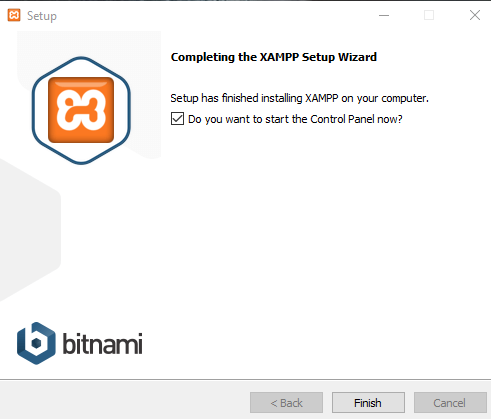The height and width of the screenshot is (419, 491).
Task: Click the large orange XAMPP logo
Action: click(81, 110)
